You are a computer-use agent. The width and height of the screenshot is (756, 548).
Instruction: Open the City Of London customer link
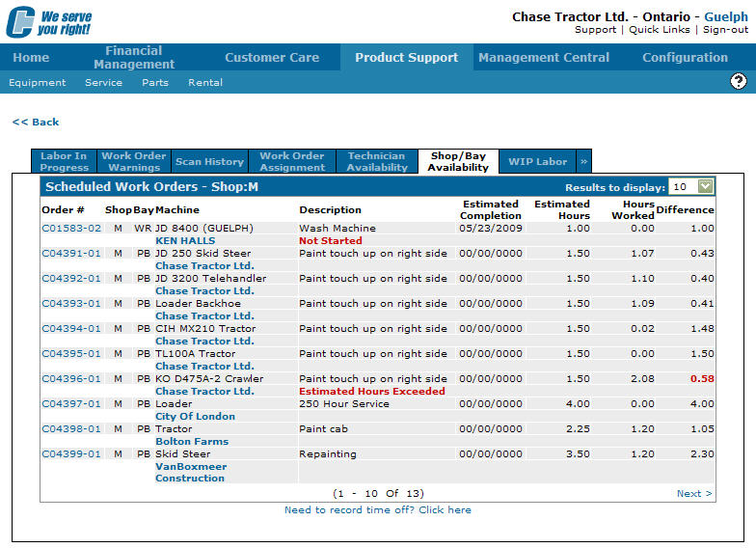(x=194, y=417)
